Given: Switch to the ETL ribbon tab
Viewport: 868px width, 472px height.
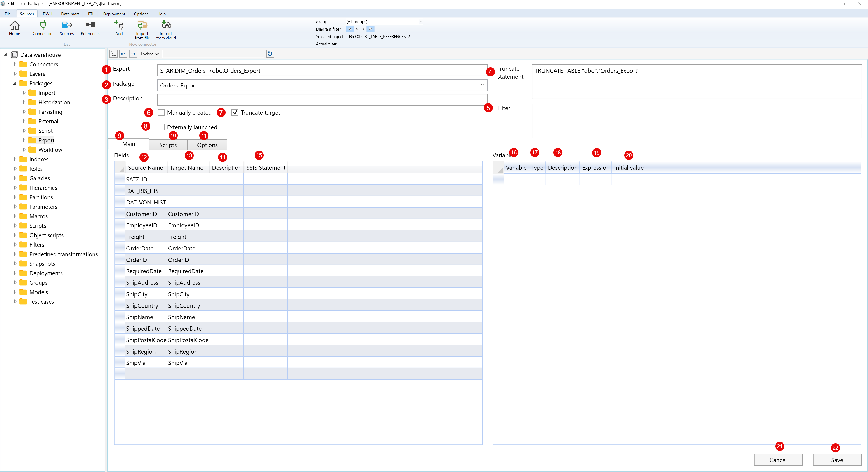Looking at the screenshot, I should tap(91, 14).
